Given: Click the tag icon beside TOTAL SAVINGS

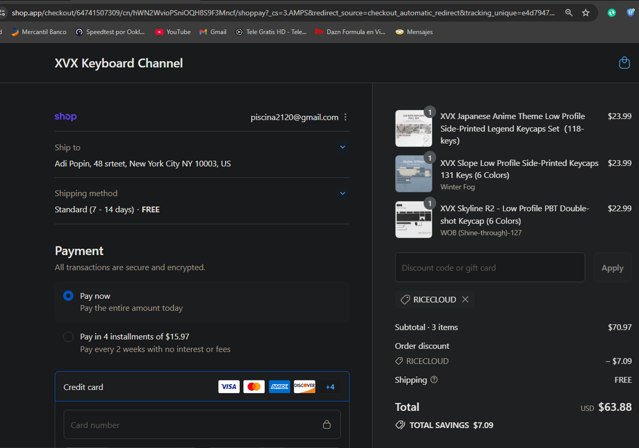Looking at the screenshot, I should [x=400, y=425].
